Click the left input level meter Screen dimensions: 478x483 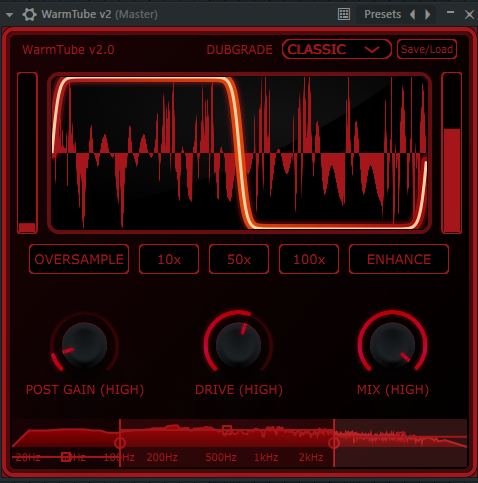click(x=27, y=153)
